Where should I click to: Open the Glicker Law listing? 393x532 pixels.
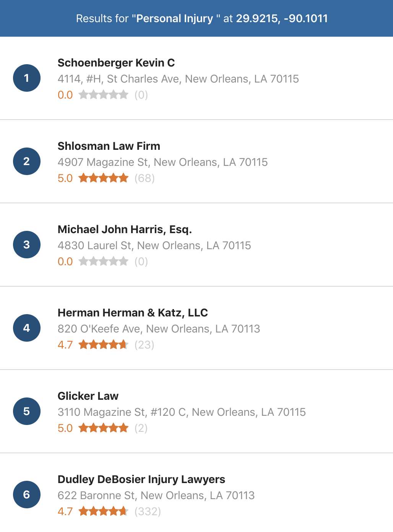196,411
